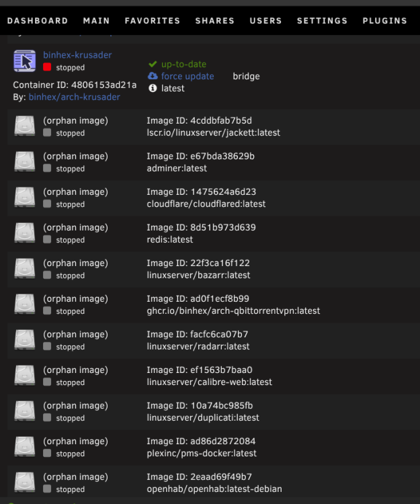Click grey stopped square in openhab row
The width and height of the screenshot is (420, 504).
point(47,489)
